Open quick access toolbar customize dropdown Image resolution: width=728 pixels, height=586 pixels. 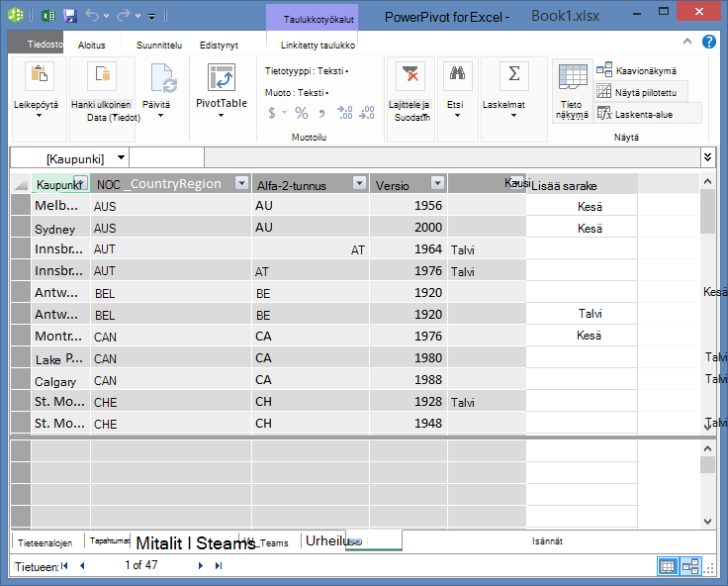pyautogui.click(x=151, y=17)
